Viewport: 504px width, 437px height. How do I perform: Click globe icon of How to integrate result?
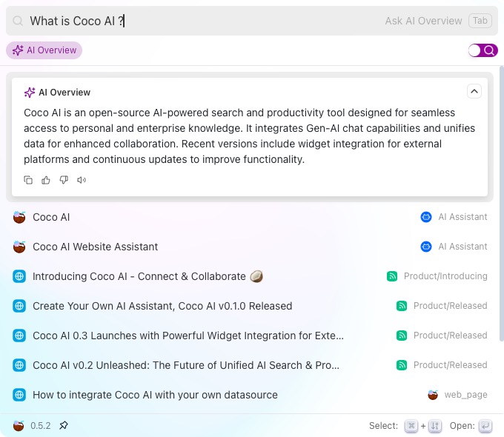pos(19,395)
